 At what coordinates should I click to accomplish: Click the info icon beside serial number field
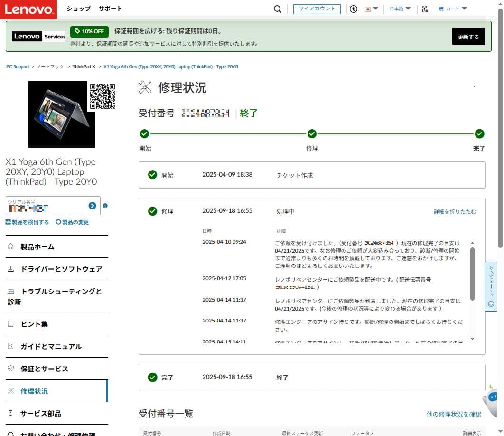(105, 205)
